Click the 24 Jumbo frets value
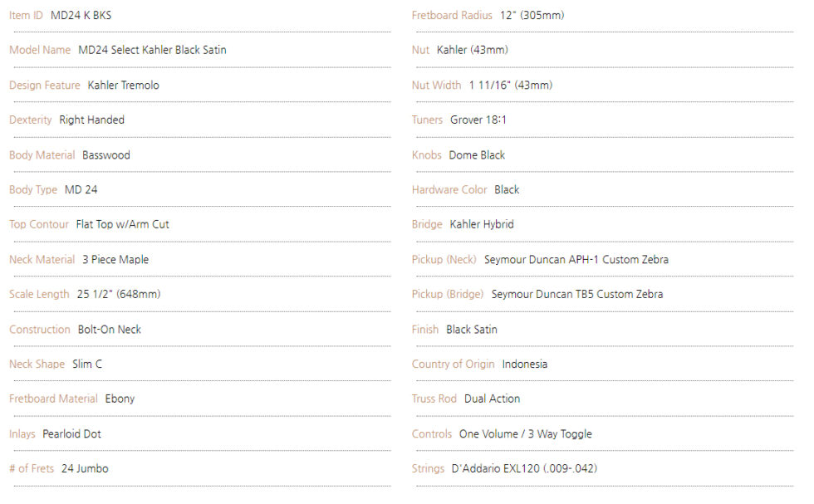Viewport: 814px width, 504px height. (x=85, y=469)
